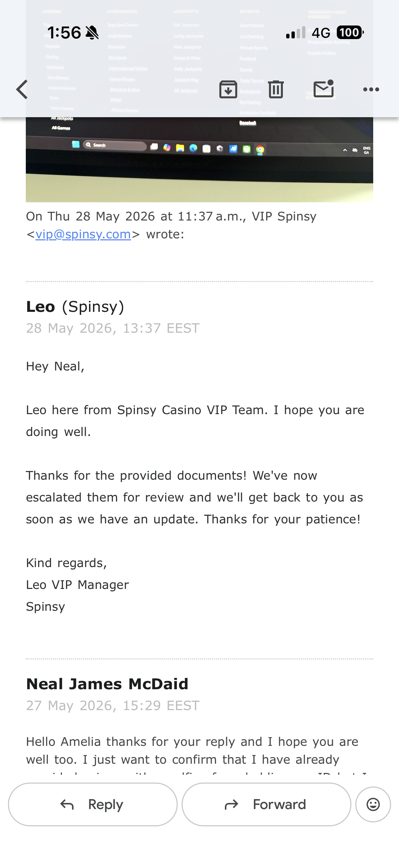Tap the Reply button label
Viewport: 399px width, 868px height.
point(106,804)
